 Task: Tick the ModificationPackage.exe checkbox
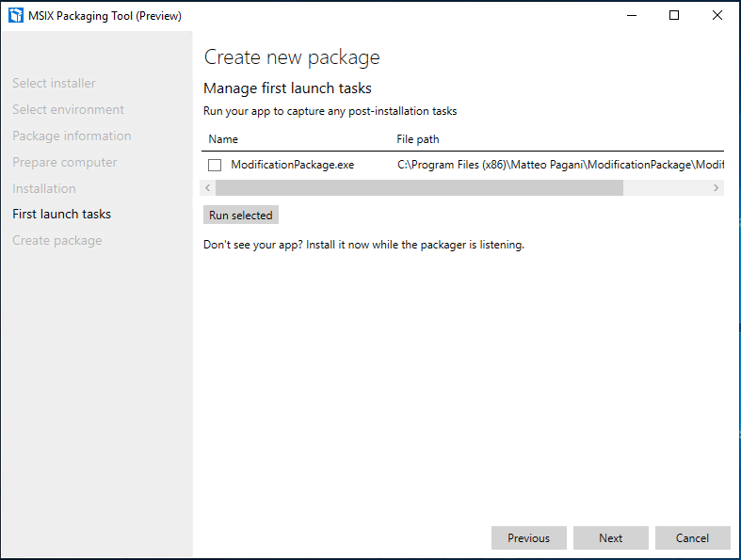[x=215, y=165]
